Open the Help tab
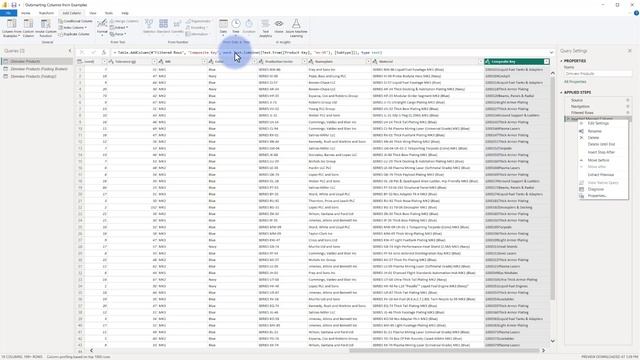Image resolution: width=640 pixels, height=360 pixels. [x=125, y=13]
